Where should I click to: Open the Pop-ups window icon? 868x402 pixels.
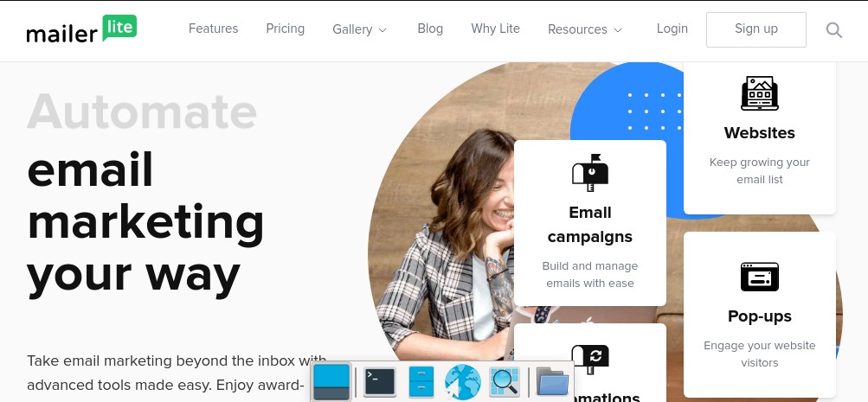[x=760, y=277]
